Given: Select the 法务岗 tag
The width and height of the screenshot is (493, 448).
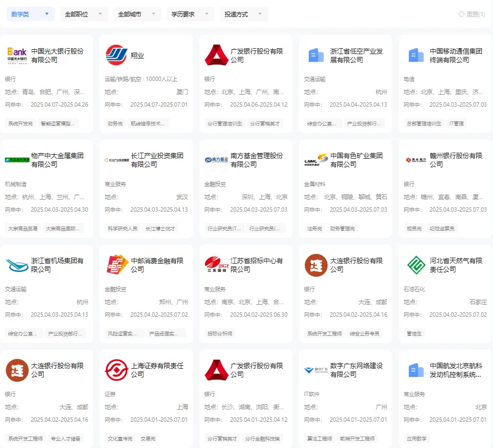Looking at the screenshot, I should 314,229.
